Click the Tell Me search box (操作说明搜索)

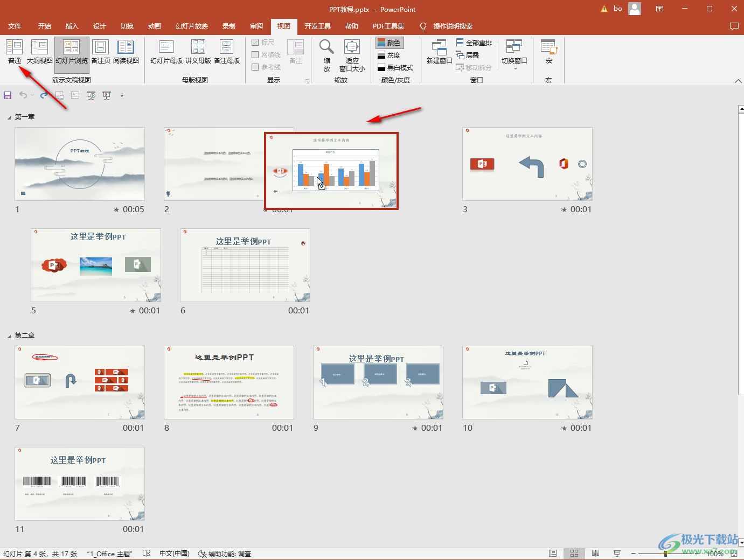tap(447, 26)
